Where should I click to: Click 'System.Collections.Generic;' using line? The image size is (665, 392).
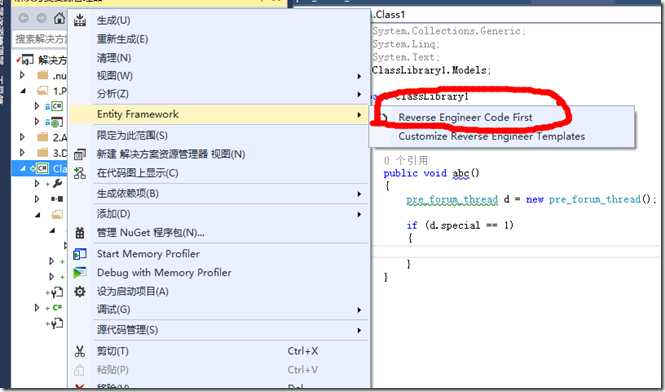449,31
